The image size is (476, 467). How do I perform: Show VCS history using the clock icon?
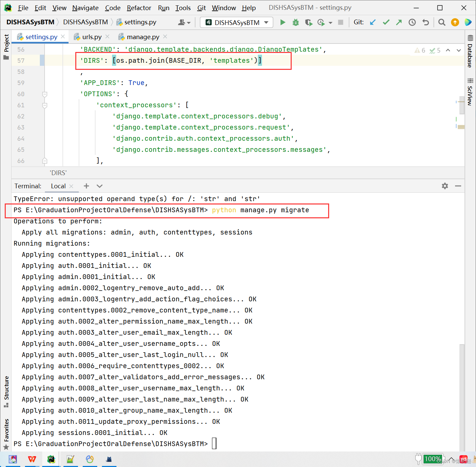tap(412, 22)
